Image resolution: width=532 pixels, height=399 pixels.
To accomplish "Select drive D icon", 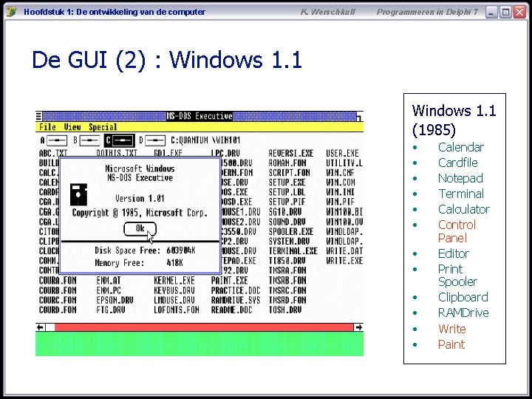I will pos(155,140).
